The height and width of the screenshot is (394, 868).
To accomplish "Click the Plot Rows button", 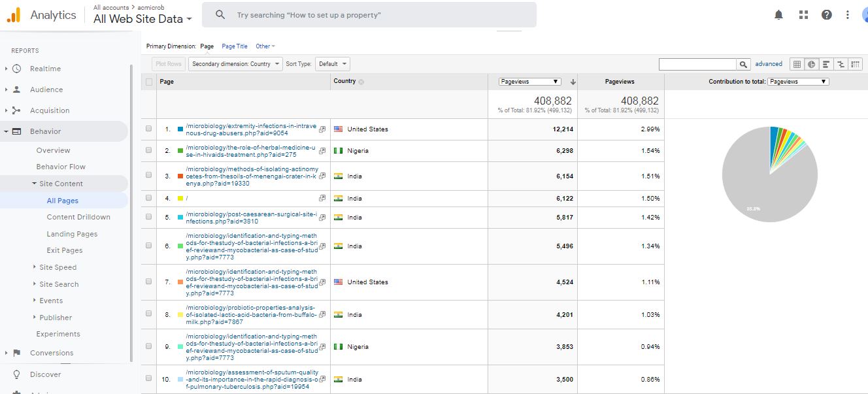I will point(169,64).
